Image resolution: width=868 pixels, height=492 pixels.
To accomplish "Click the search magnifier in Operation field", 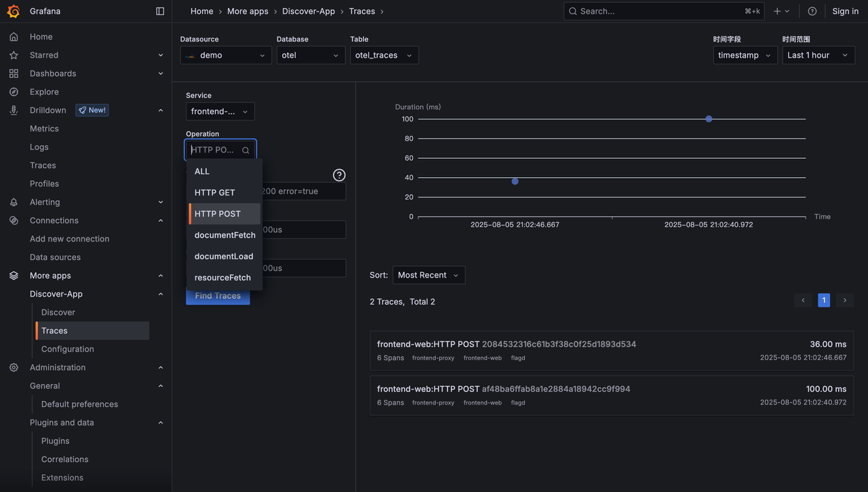I will click(245, 150).
